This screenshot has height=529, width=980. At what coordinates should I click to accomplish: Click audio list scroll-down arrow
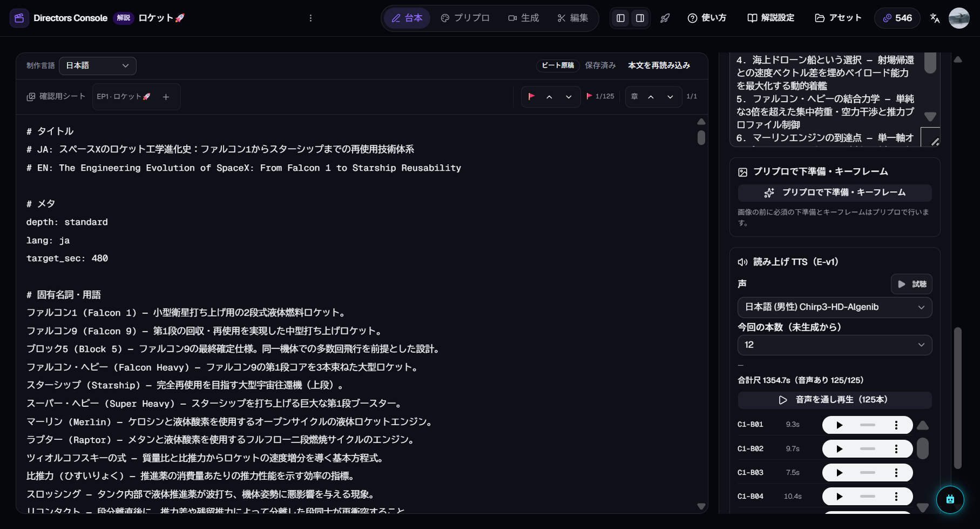(923, 507)
